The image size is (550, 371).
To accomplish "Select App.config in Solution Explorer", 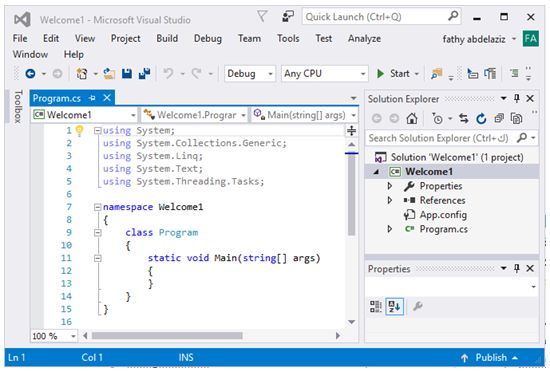I will click(443, 215).
